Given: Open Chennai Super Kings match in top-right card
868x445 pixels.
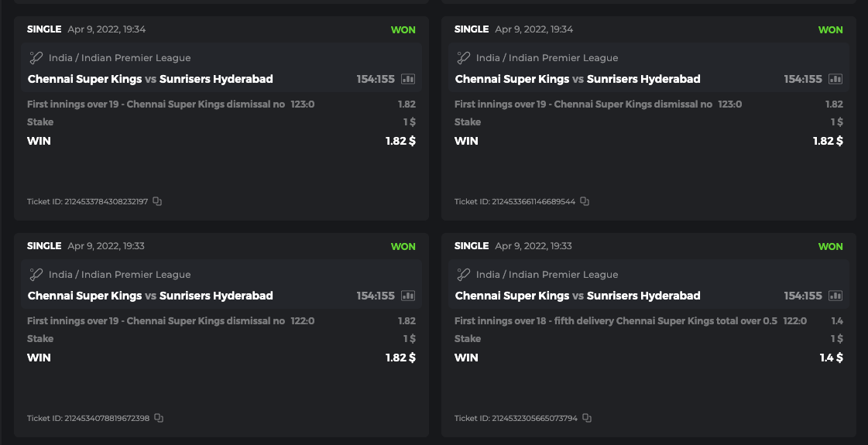Looking at the screenshot, I should pos(513,79).
